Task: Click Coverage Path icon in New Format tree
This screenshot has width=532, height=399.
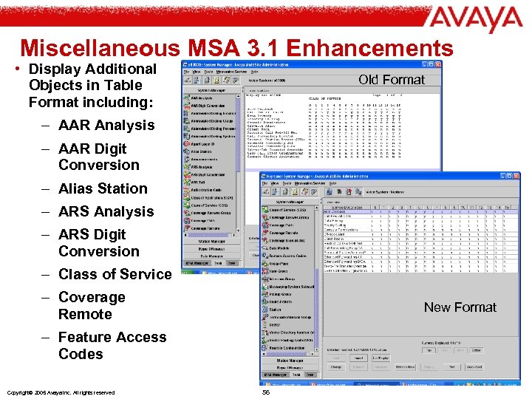Action: (265, 225)
